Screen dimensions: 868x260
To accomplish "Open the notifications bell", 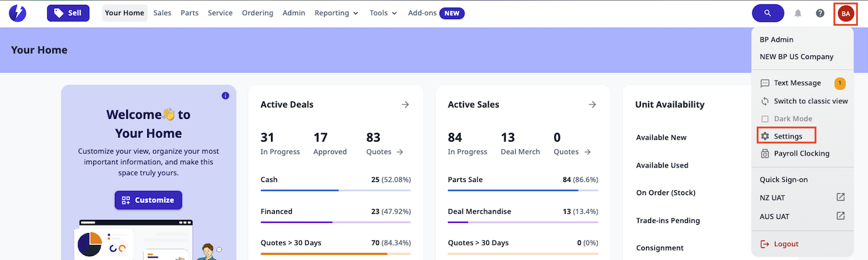I will [798, 13].
